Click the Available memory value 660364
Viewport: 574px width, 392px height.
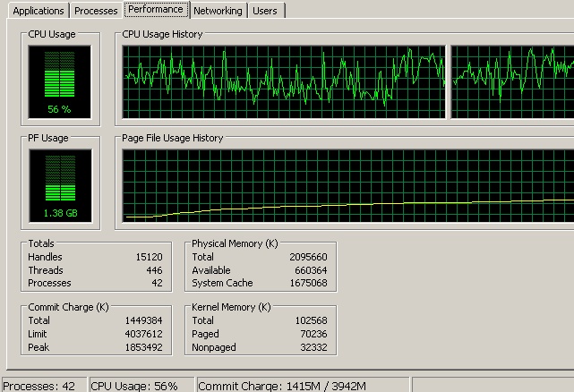tap(312, 270)
